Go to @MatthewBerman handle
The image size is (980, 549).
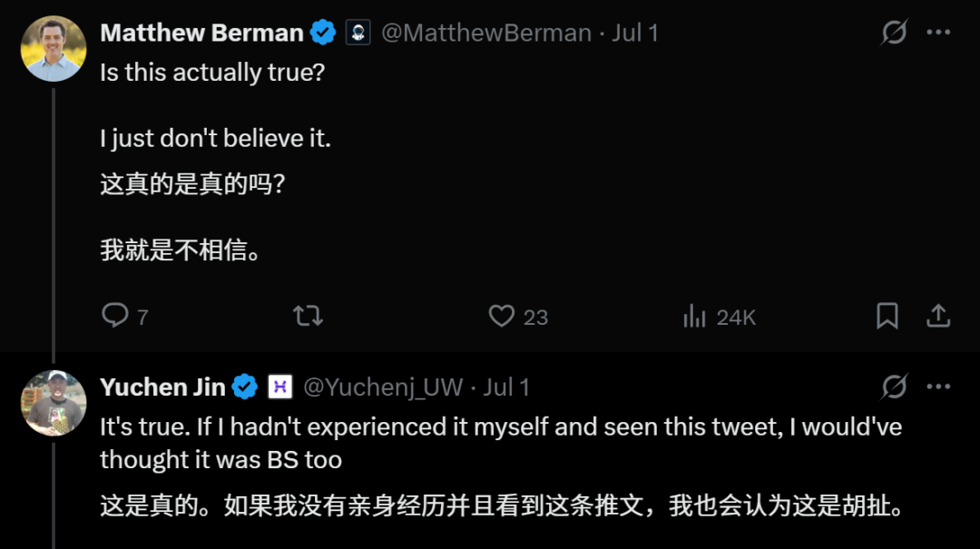click(486, 33)
